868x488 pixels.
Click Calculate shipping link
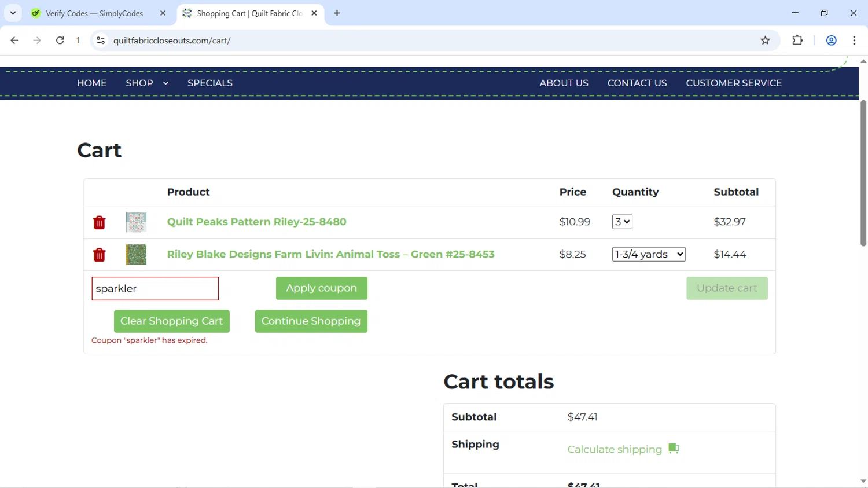tap(615, 449)
